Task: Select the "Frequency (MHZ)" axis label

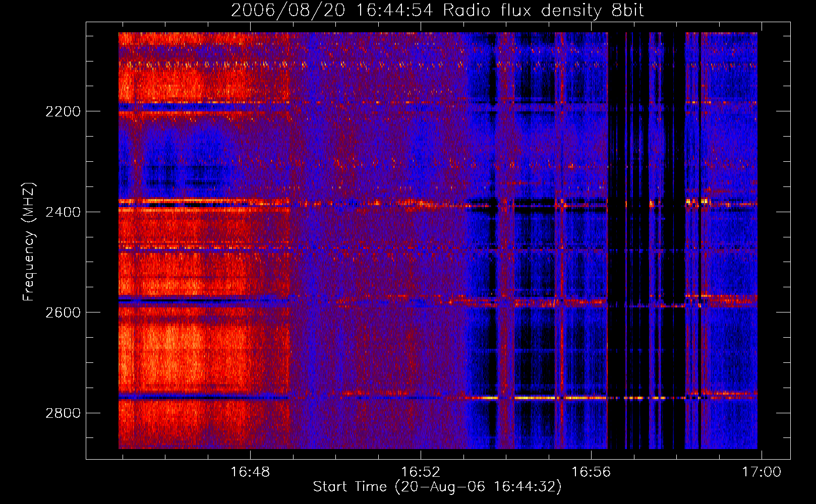Action: click(29, 242)
